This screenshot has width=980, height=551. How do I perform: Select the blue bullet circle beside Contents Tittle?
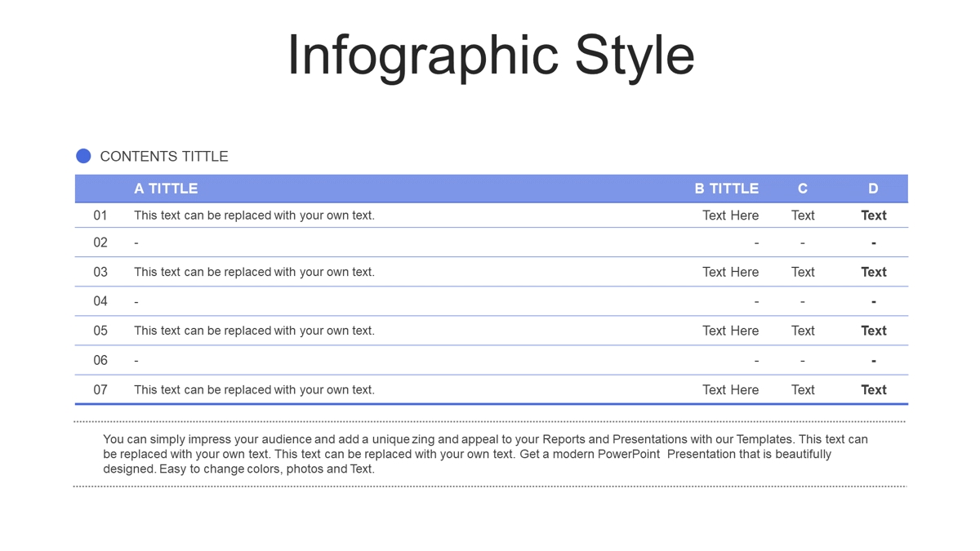(83, 156)
